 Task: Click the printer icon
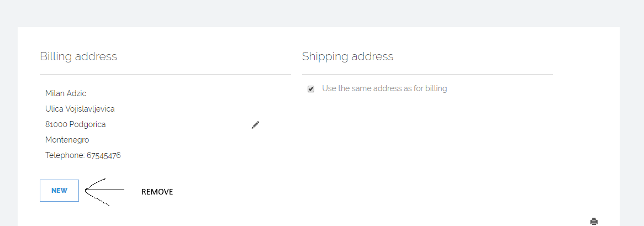tap(594, 222)
